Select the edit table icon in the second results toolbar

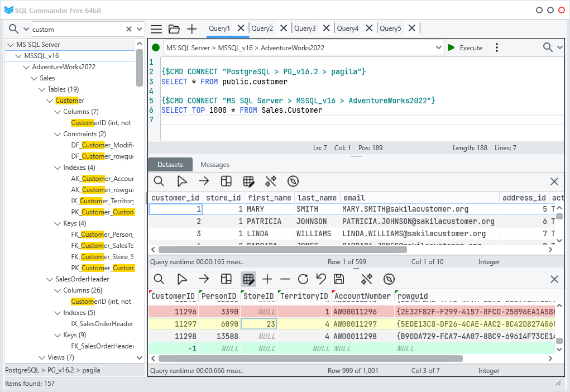[x=248, y=279]
